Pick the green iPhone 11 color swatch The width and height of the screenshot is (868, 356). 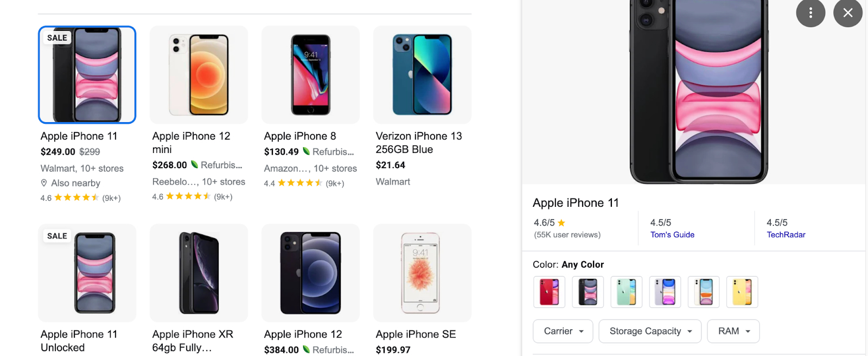(626, 291)
